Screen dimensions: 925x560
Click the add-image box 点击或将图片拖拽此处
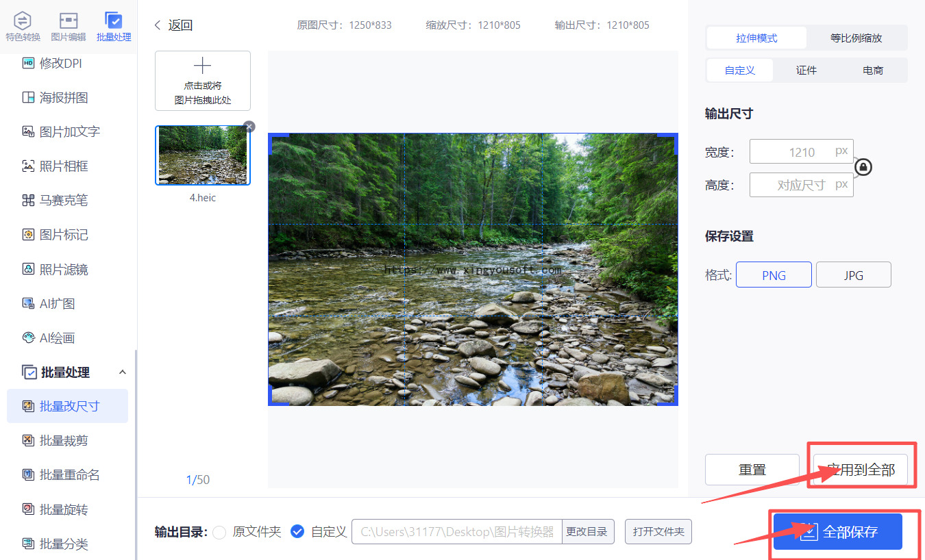[x=203, y=81]
